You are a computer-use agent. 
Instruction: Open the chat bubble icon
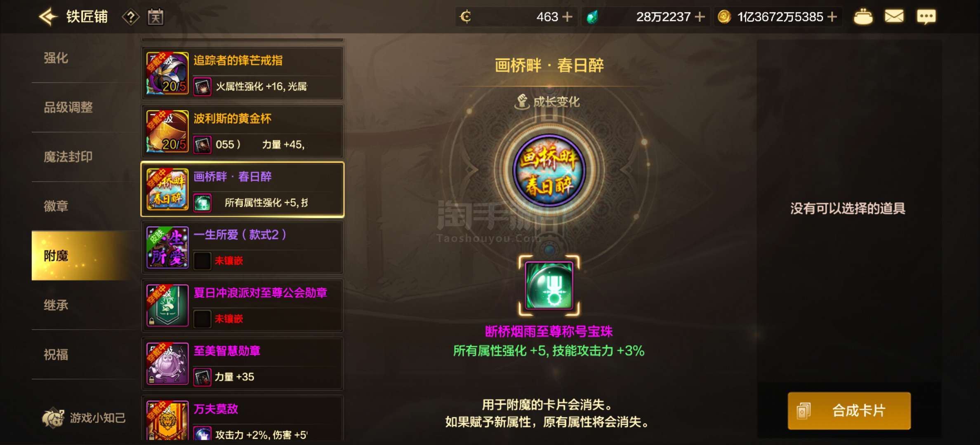pyautogui.click(x=926, y=17)
